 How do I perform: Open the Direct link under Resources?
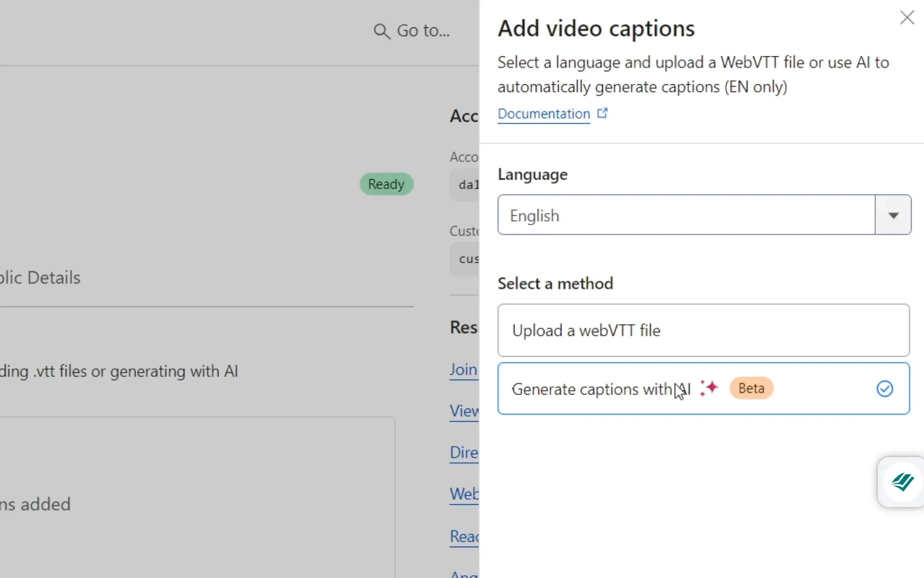pyautogui.click(x=463, y=453)
